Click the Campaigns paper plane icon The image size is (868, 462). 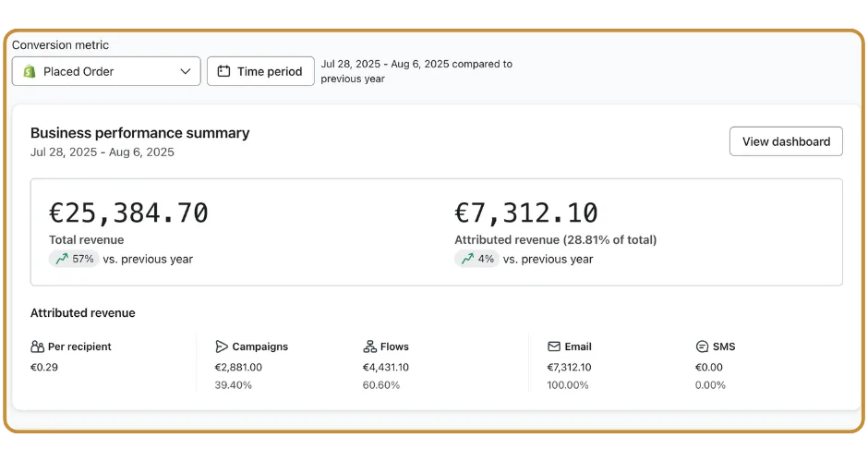pos(222,346)
